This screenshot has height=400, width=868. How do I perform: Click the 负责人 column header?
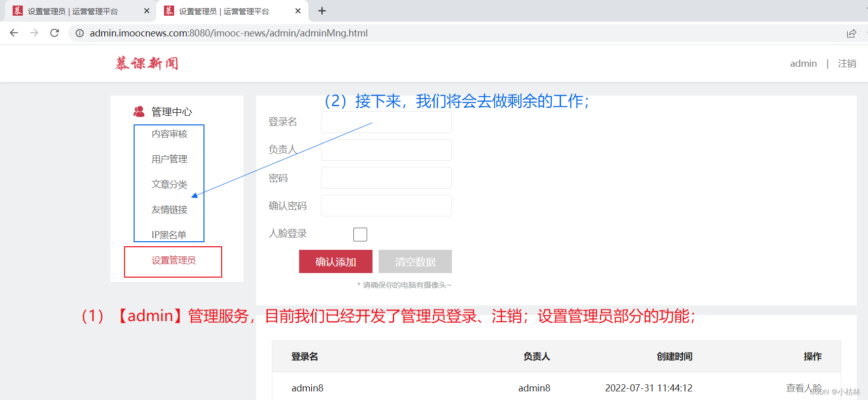536,357
